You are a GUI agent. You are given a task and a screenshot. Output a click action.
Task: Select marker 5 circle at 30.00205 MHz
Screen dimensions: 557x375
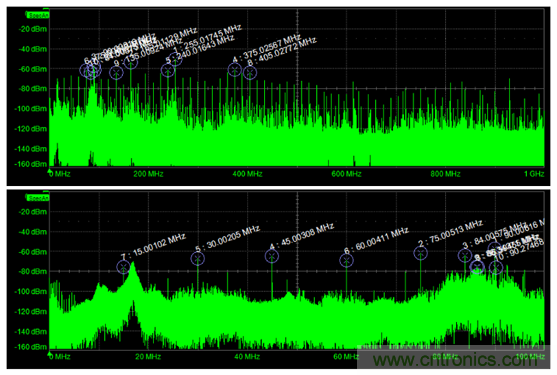click(198, 259)
